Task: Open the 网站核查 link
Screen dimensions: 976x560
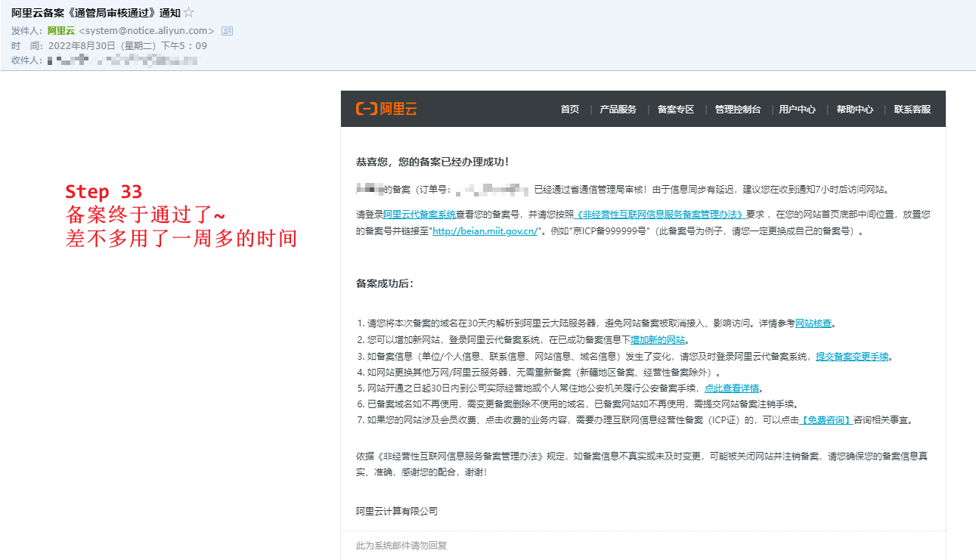Action: pyautogui.click(x=813, y=323)
